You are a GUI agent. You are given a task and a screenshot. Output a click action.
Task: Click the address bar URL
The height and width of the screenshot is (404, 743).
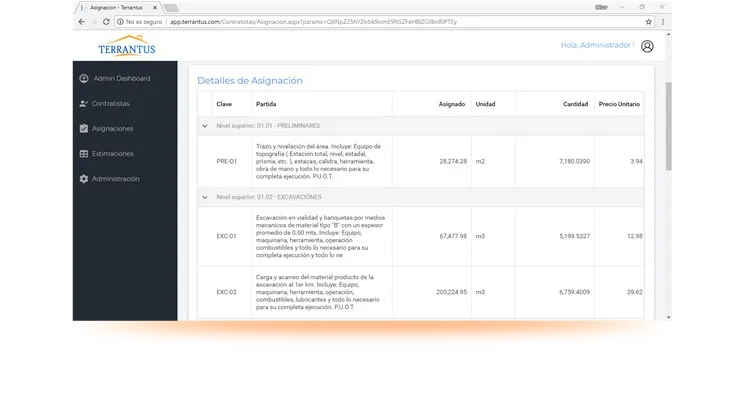[x=314, y=22]
